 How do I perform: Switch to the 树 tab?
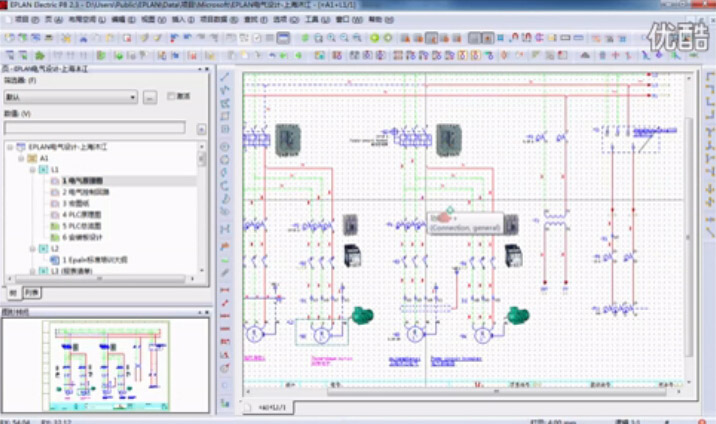click(13, 293)
